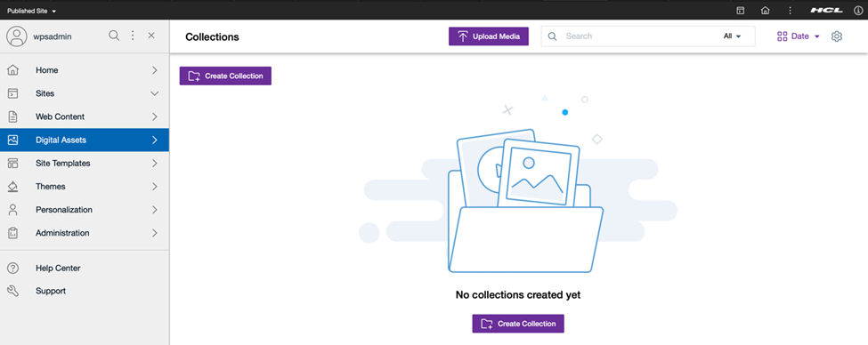Open the settings gear icon
Viewport: 868px width, 345px height.
(837, 36)
